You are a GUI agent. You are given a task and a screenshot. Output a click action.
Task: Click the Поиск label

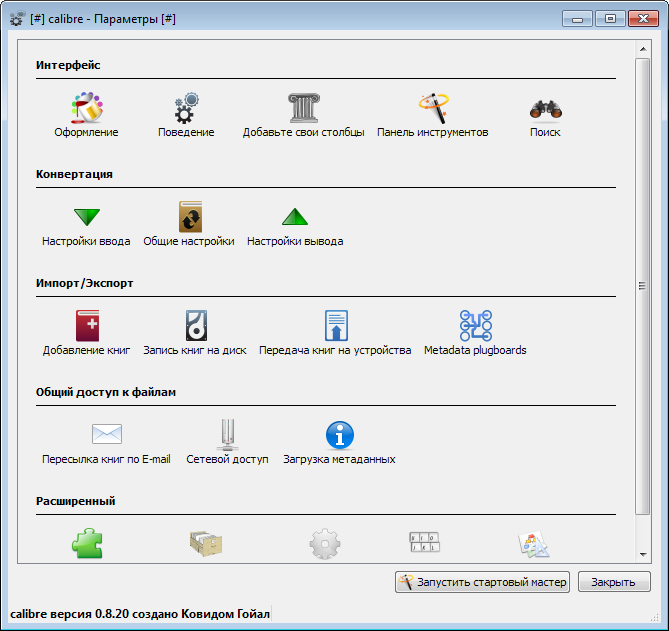click(545, 132)
